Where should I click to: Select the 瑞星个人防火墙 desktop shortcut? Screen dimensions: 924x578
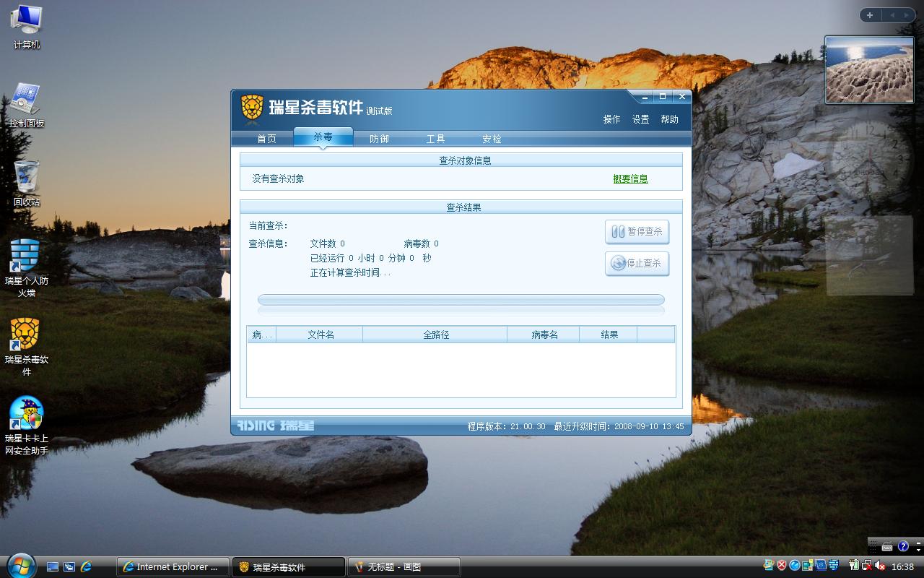27,267
